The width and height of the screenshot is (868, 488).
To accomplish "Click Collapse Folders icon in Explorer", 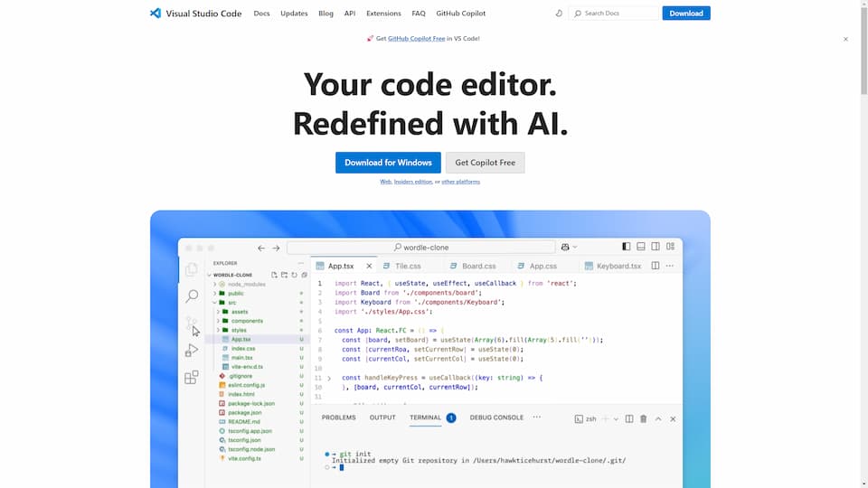I will [x=304, y=275].
